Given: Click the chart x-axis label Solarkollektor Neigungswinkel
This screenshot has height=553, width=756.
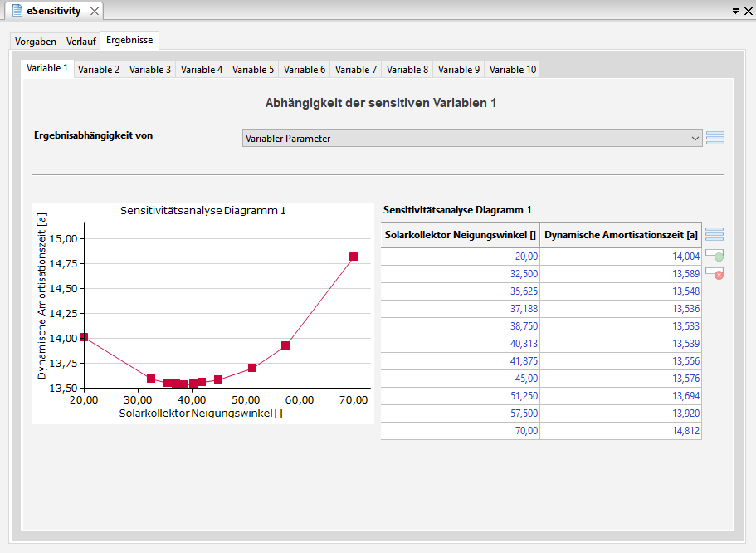Looking at the screenshot, I should pos(201,413).
